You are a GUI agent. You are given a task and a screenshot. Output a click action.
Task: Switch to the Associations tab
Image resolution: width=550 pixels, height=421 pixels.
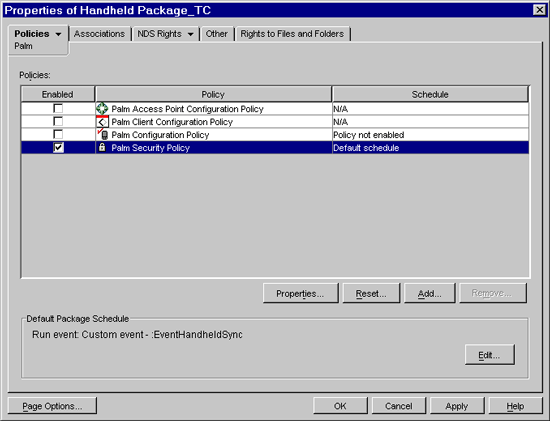point(99,34)
